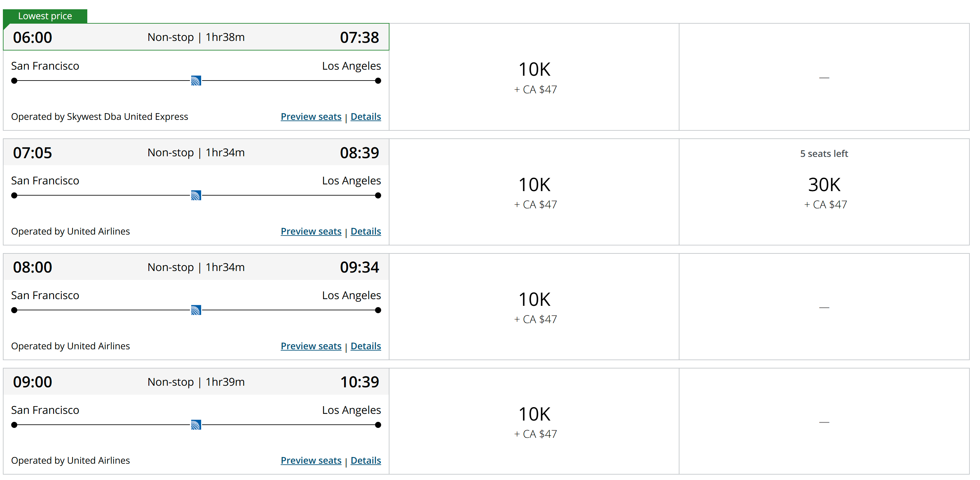Screen dimensions: 980x480
Task: View Details of 07:05 flight
Action: click(365, 231)
